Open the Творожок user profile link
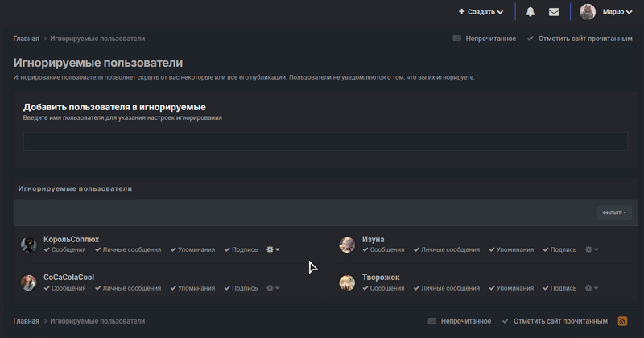The width and height of the screenshot is (644, 338). coord(381,278)
